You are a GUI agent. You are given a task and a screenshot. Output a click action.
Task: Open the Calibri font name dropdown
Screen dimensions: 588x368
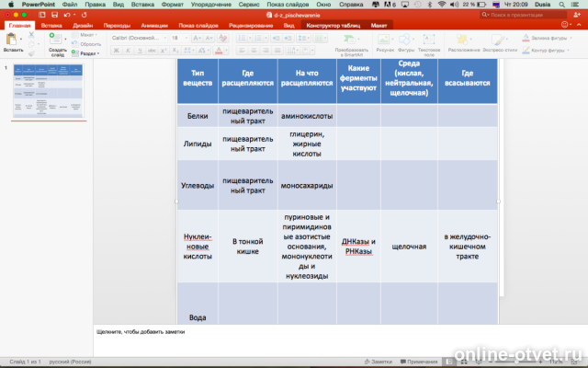[139, 38]
